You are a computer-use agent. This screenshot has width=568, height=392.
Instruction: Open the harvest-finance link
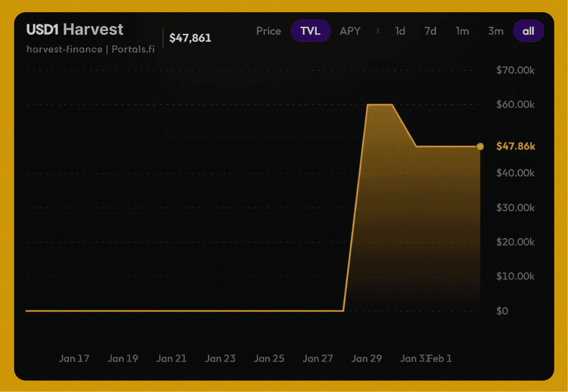point(64,49)
